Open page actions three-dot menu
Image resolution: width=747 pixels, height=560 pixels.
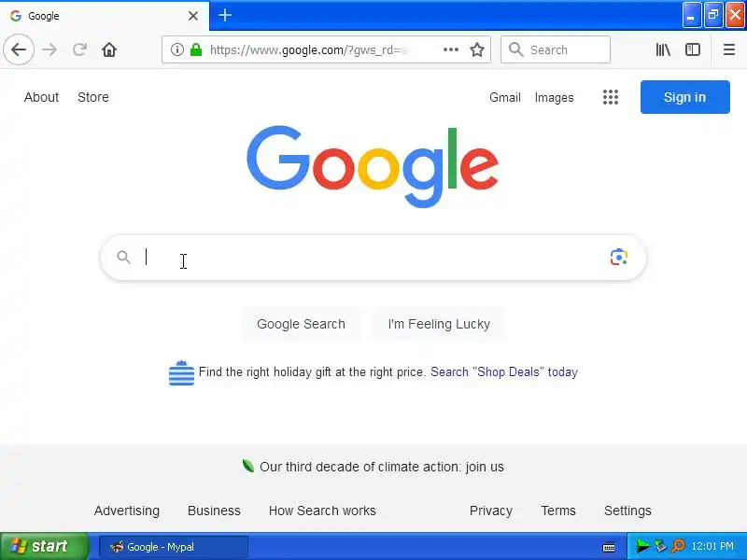451,49
